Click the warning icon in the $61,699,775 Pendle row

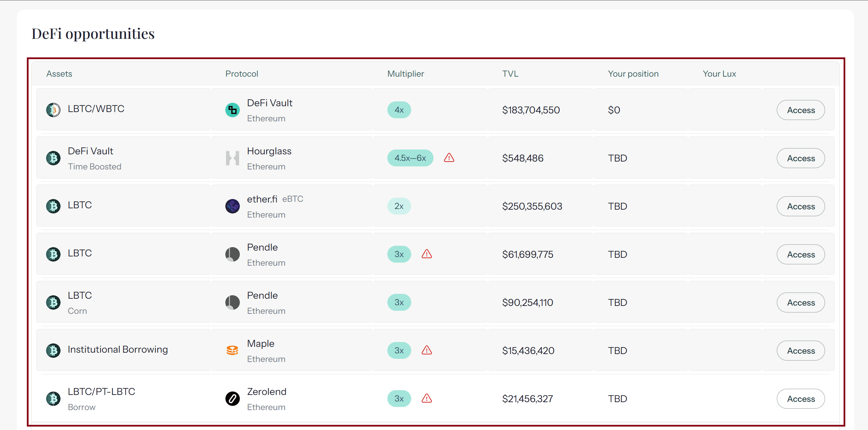coord(427,254)
